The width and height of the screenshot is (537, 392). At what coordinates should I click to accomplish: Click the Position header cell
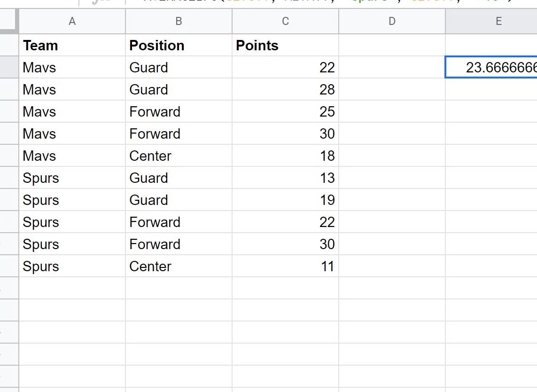tap(179, 46)
